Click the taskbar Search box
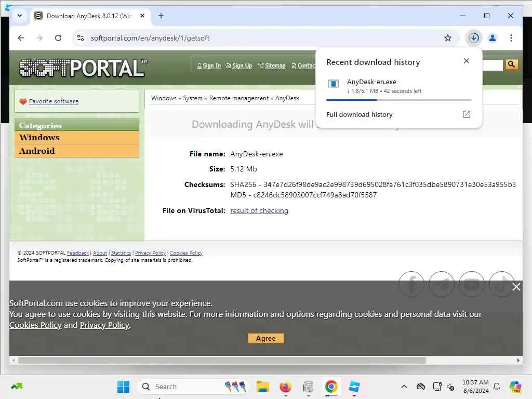This screenshot has height=399, width=532. pos(193,387)
